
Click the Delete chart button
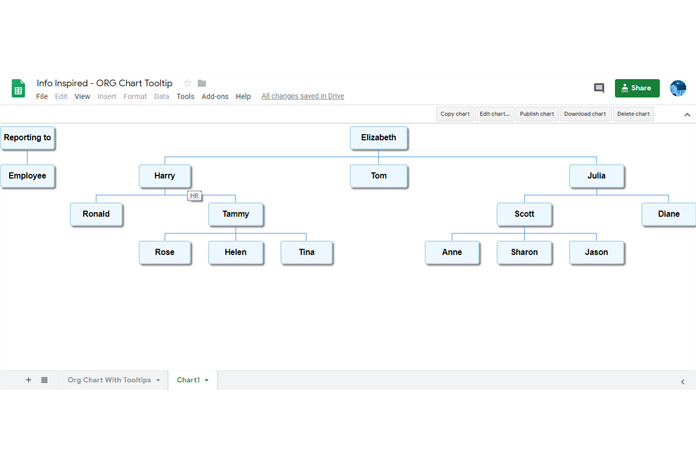click(x=633, y=114)
